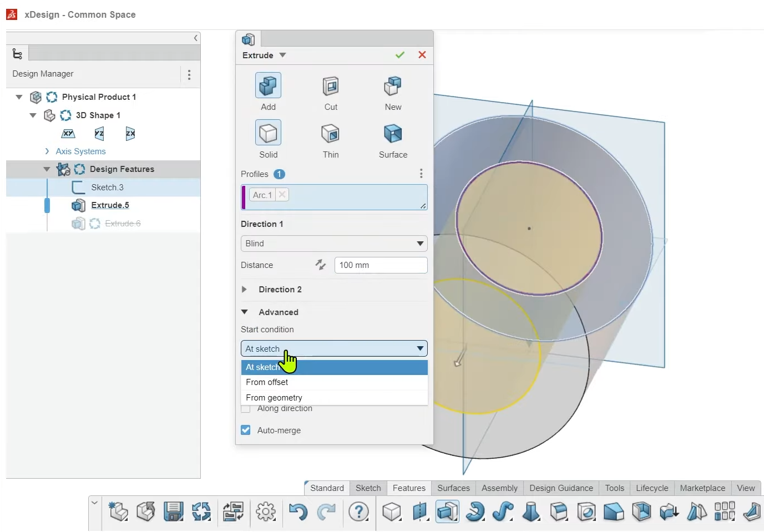Select the primitive box tool icon
The image size is (764, 532).
click(x=392, y=511)
